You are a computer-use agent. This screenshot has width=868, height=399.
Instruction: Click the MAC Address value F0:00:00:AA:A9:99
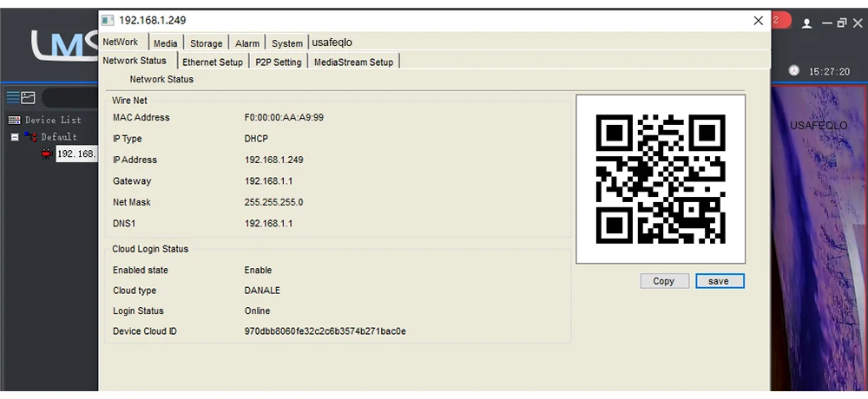pos(284,117)
